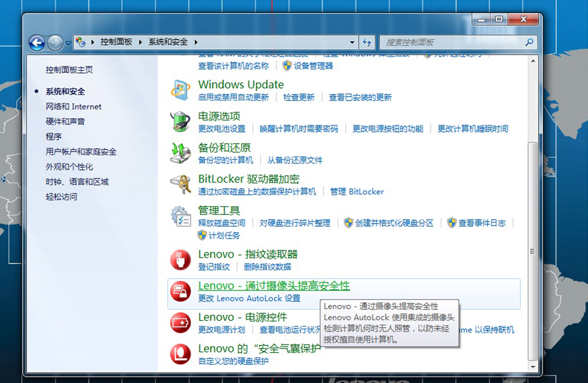This screenshot has width=588, height=383.
Task: Click 删除指纹数据 link
Action: pos(268,266)
